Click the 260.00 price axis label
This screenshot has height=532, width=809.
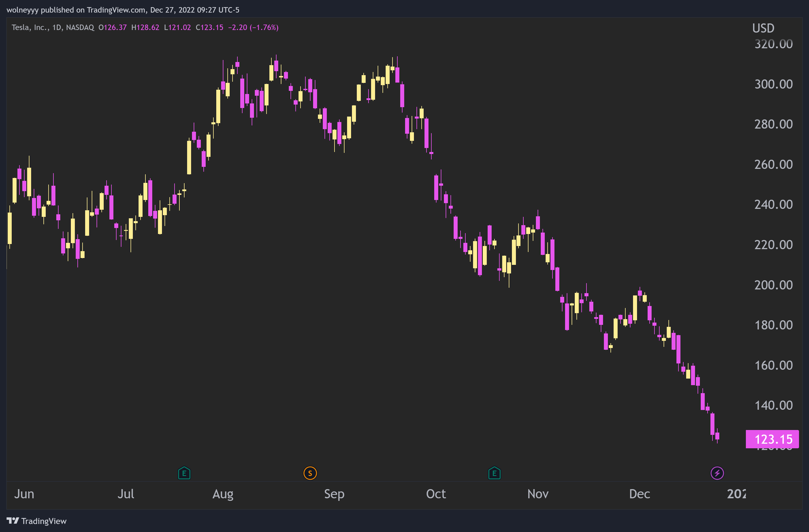[773, 165]
